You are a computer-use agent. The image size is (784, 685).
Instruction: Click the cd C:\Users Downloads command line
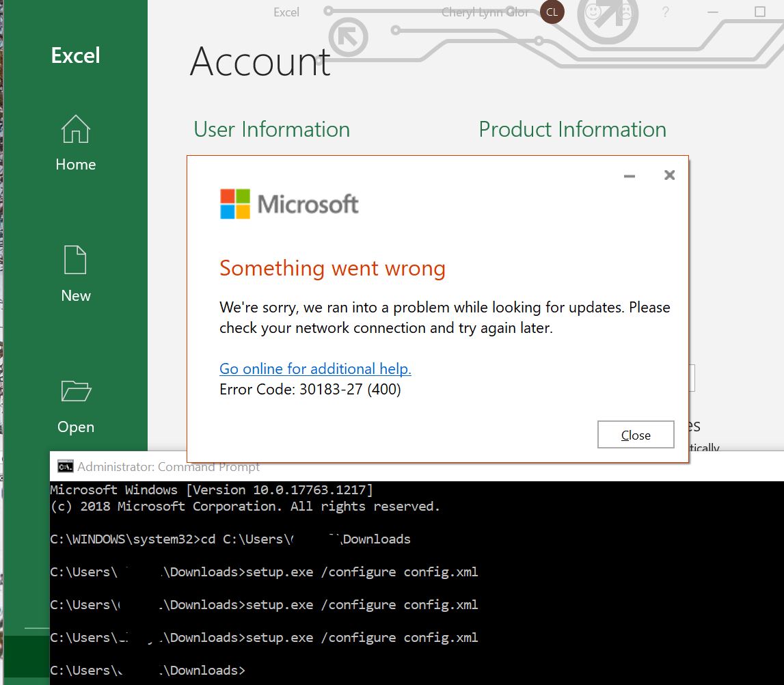tap(230, 539)
